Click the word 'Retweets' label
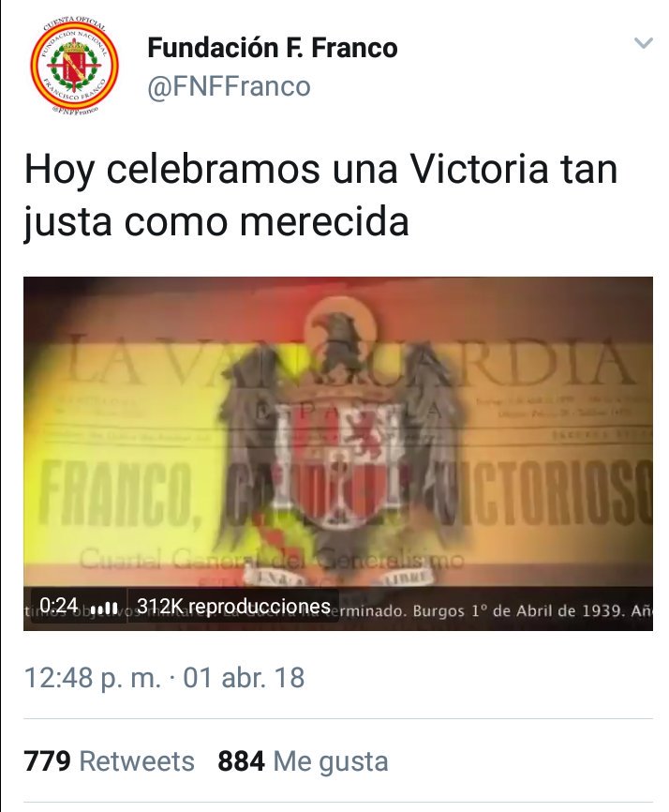Screen dimensions: 669x812 (137, 761)
